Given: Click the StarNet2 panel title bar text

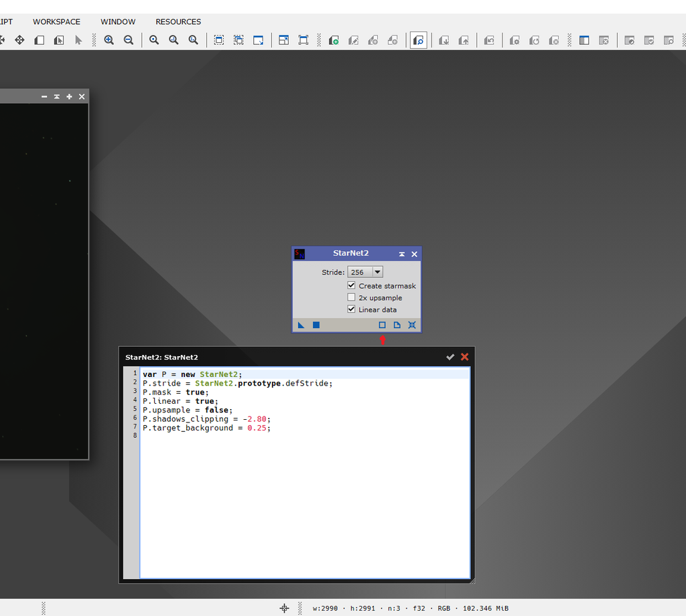Looking at the screenshot, I should 351,253.
